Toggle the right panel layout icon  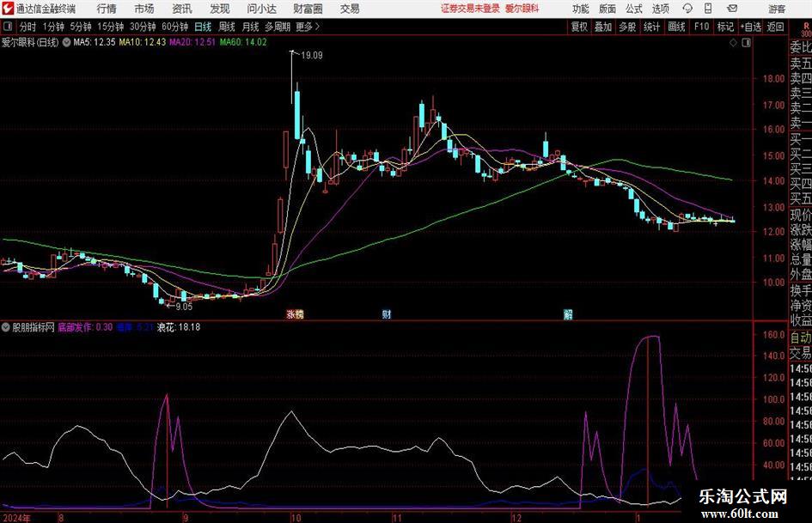point(746,43)
